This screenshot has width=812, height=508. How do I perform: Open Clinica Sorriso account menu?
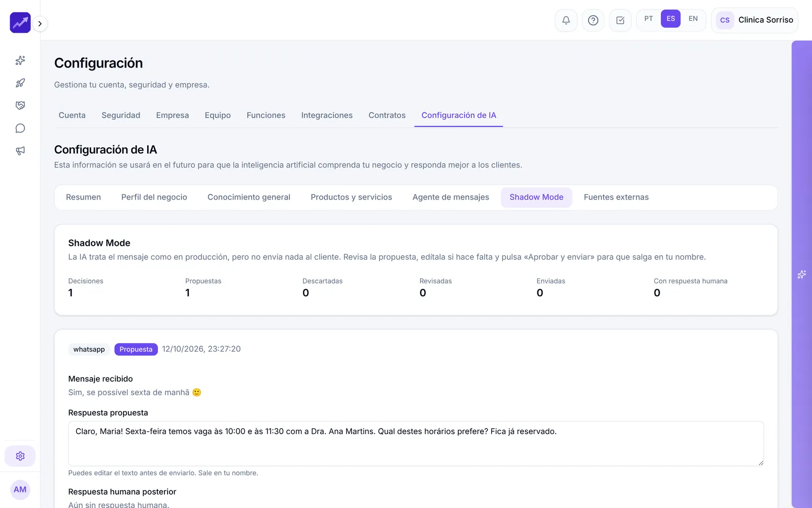[x=755, y=20]
